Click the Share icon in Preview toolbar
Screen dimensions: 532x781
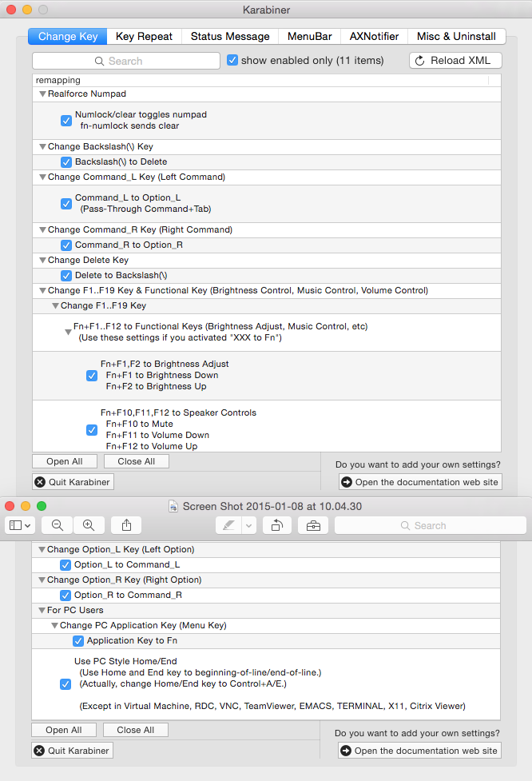pos(126,525)
